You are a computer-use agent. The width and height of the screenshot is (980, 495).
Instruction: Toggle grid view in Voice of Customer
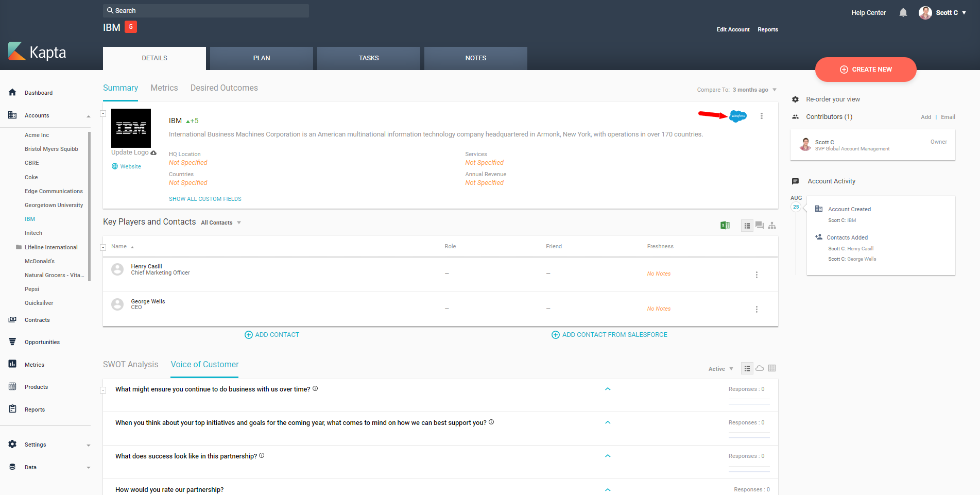pyautogui.click(x=771, y=368)
